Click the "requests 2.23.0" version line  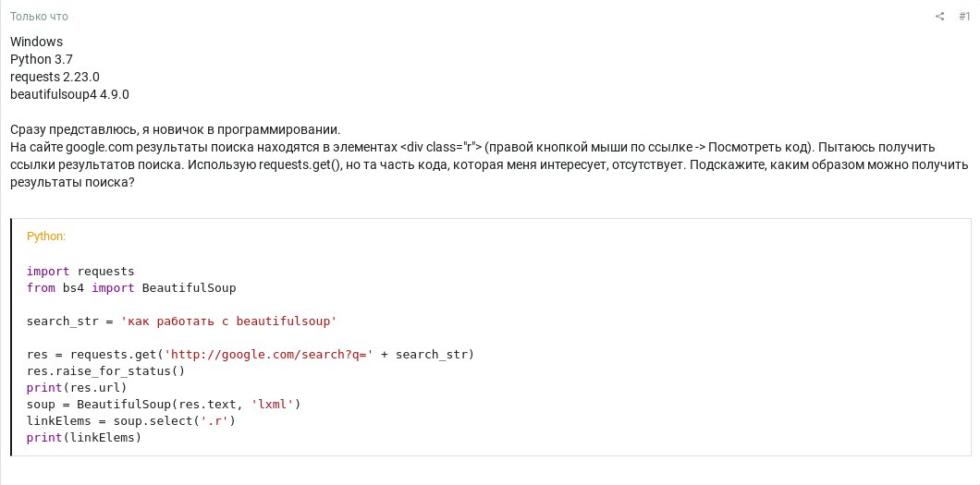point(55,77)
